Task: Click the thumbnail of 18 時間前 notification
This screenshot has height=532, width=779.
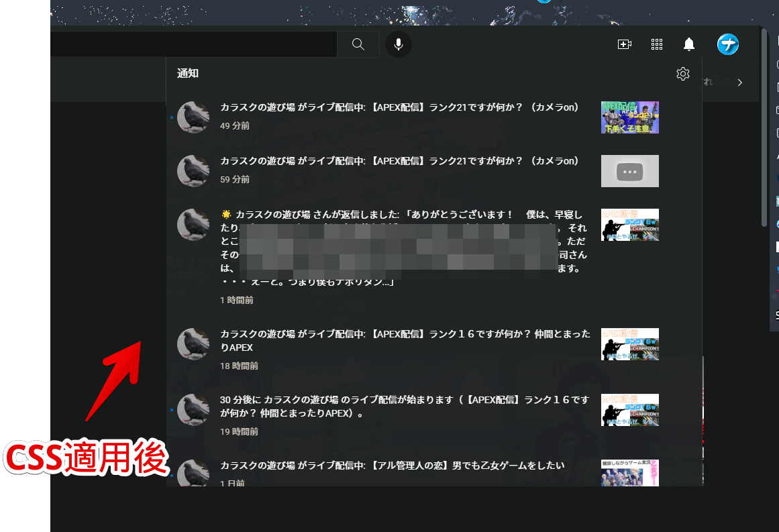Action: (x=630, y=343)
